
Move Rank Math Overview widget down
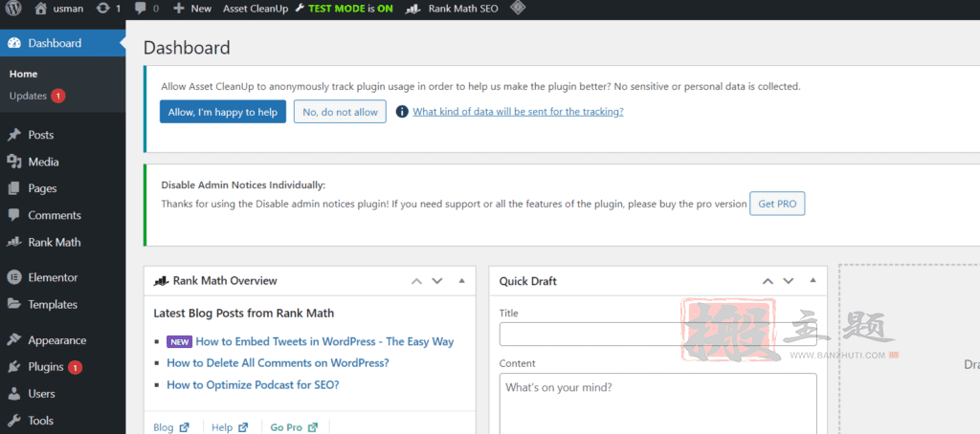[436, 281]
